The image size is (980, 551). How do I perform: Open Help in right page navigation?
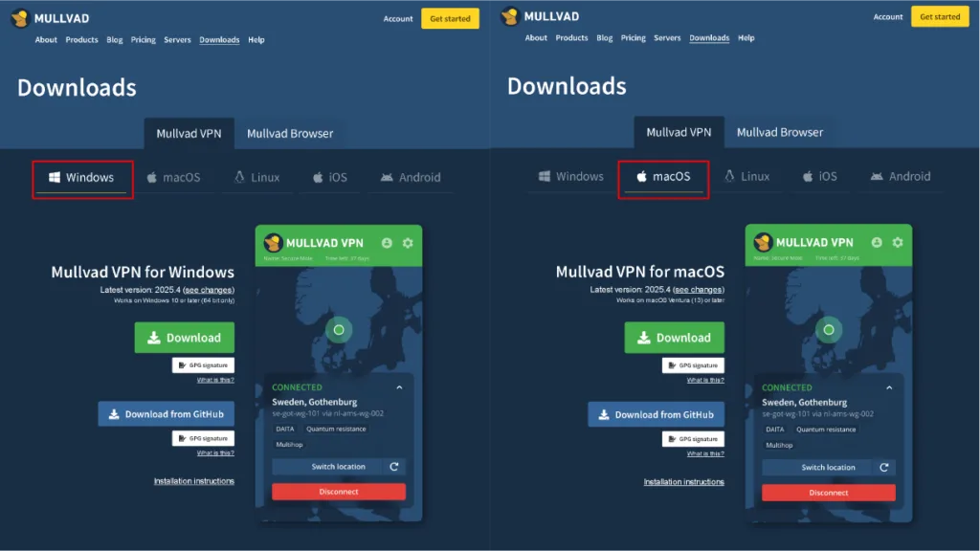pyautogui.click(x=746, y=37)
